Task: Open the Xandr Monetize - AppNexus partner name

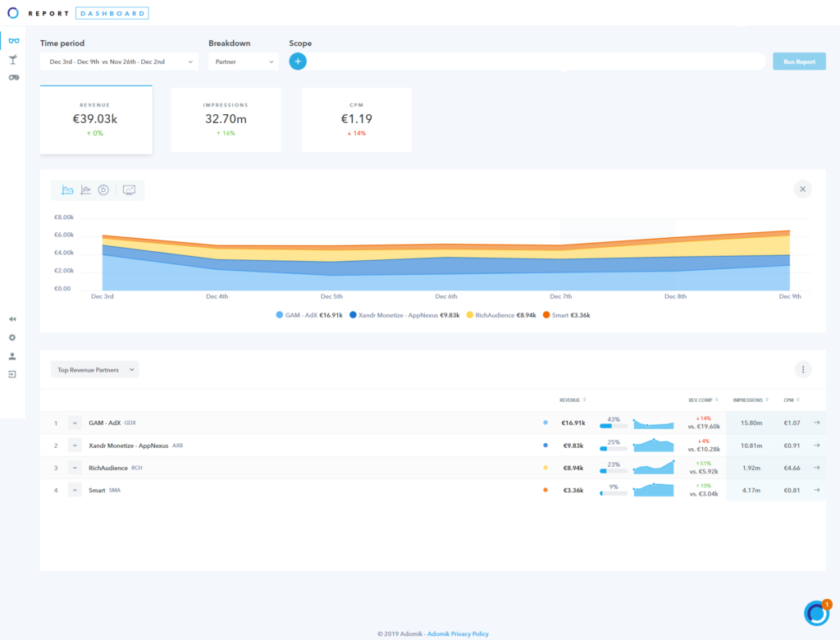Action: [129, 446]
